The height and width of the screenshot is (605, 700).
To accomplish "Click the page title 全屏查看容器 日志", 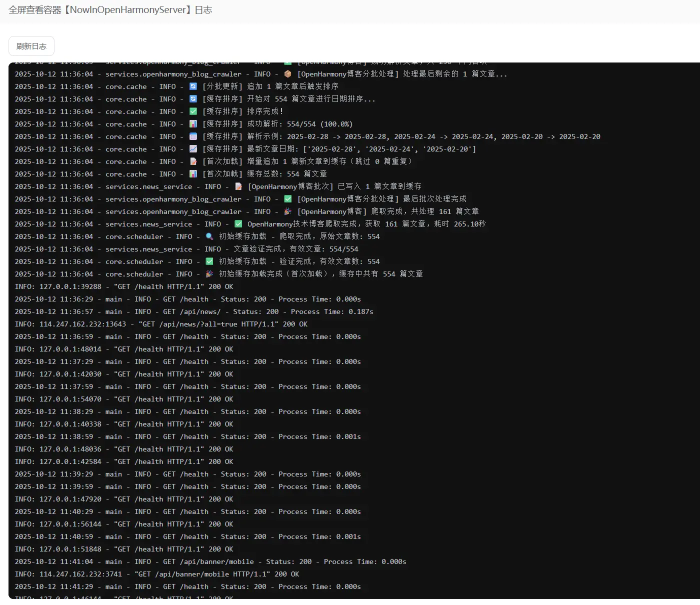I will coord(110,10).
